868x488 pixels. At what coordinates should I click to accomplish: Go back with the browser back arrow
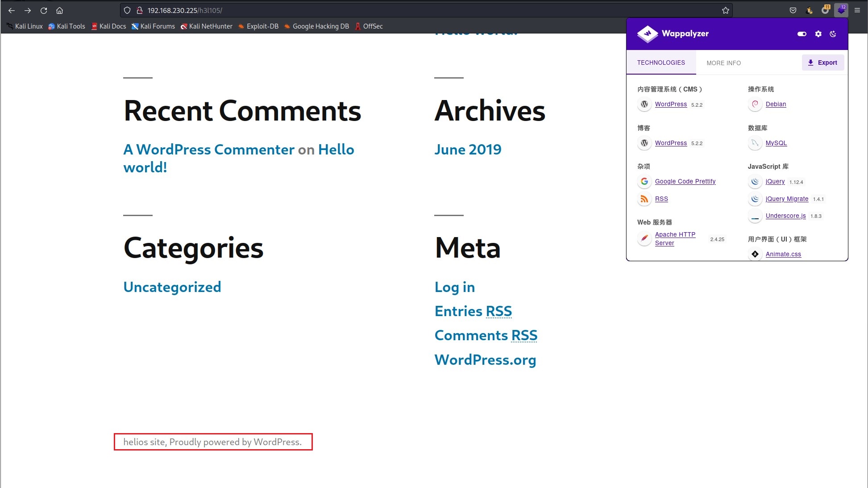click(x=12, y=10)
